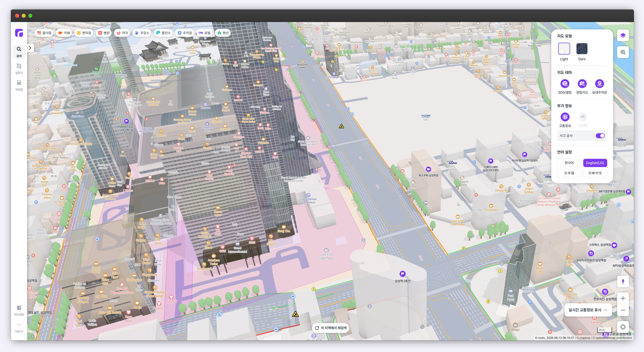Click the Hyundai GBC site label
Viewport: 644px width, 352px height.
pyautogui.click(x=426, y=117)
